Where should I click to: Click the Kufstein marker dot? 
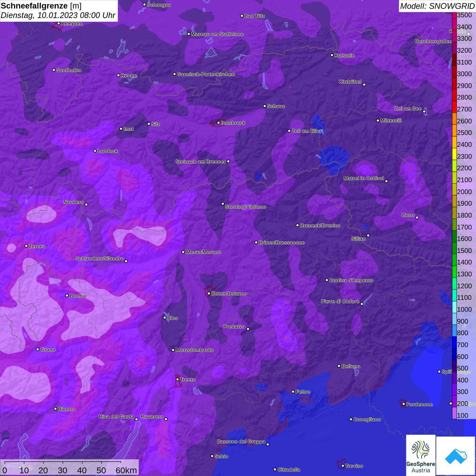(332, 55)
